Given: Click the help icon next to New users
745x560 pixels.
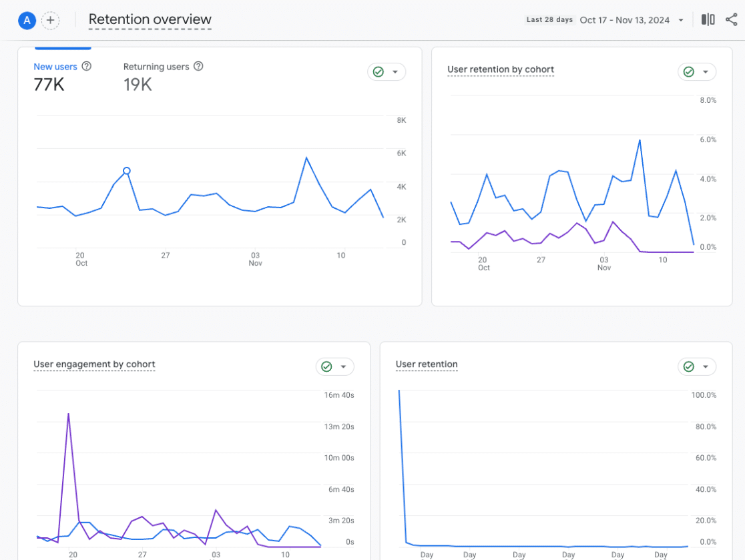Looking at the screenshot, I should (86, 66).
